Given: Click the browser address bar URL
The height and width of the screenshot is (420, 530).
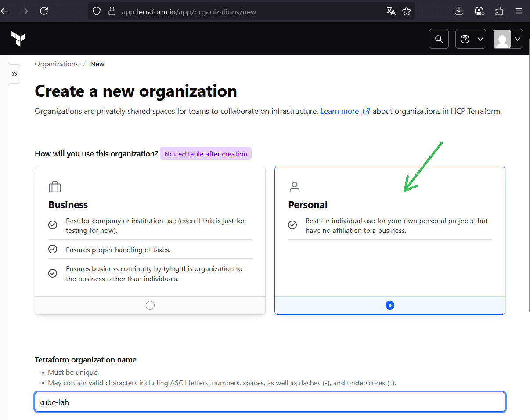Looking at the screenshot, I should [x=189, y=12].
